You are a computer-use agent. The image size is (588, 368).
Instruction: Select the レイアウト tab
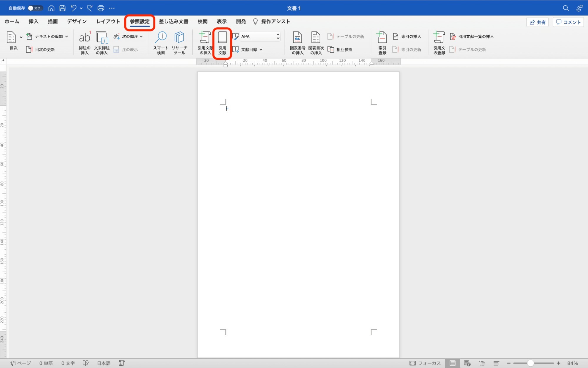coord(108,21)
